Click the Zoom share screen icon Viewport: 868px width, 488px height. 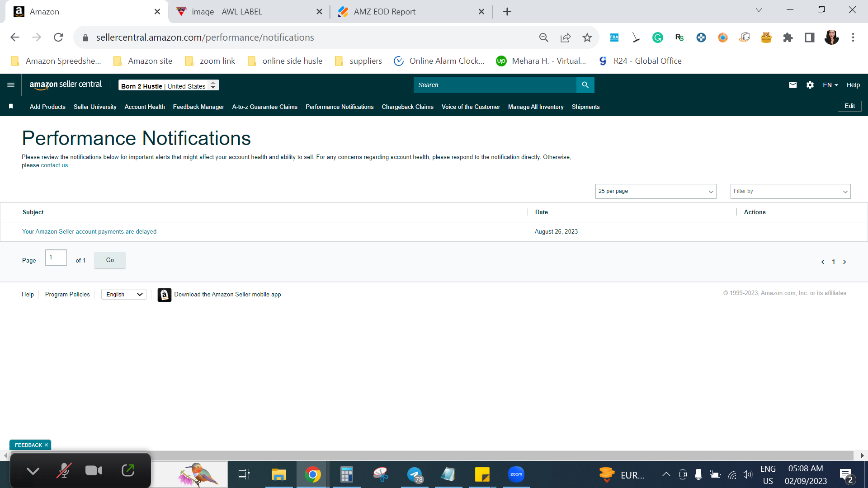pos(128,470)
